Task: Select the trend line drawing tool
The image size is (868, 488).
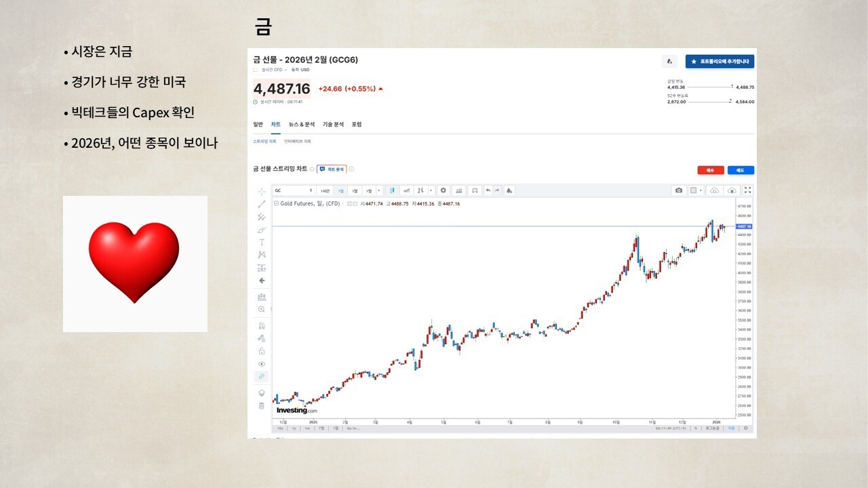Action: point(262,204)
